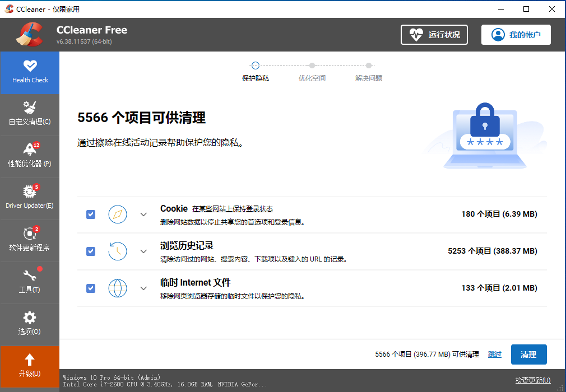Toggle the 临时 Internet 文件 checkbox
The image size is (566, 392).
[x=90, y=288]
